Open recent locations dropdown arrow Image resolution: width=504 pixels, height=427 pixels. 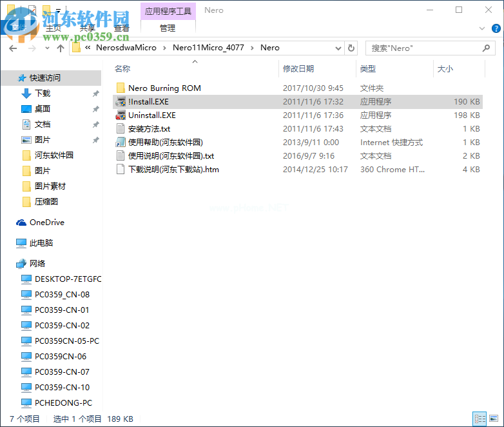47,48
